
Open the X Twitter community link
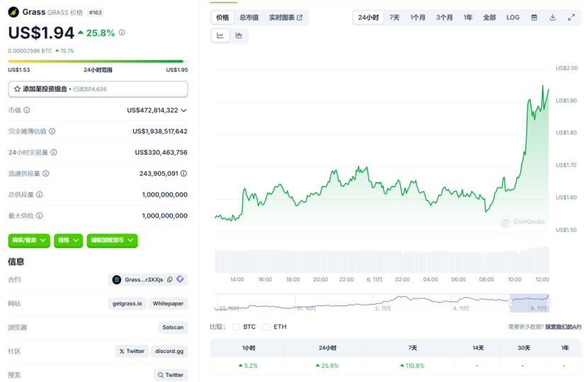point(132,352)
